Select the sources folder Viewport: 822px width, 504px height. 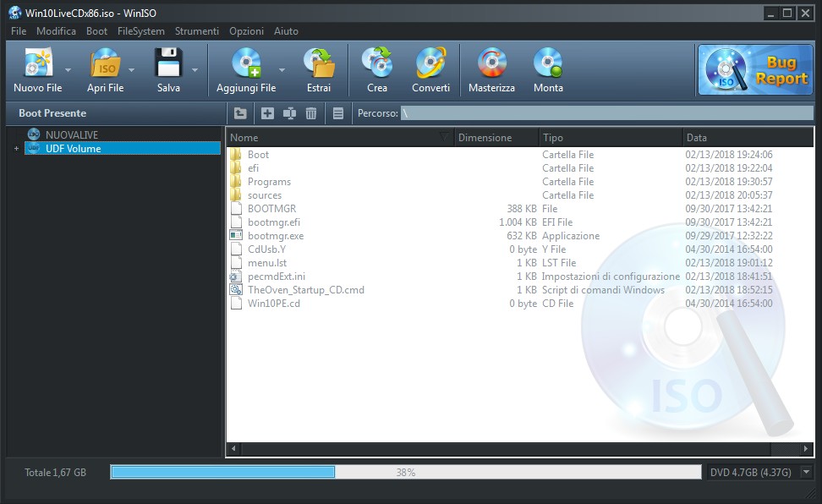(x=265, y=195)
